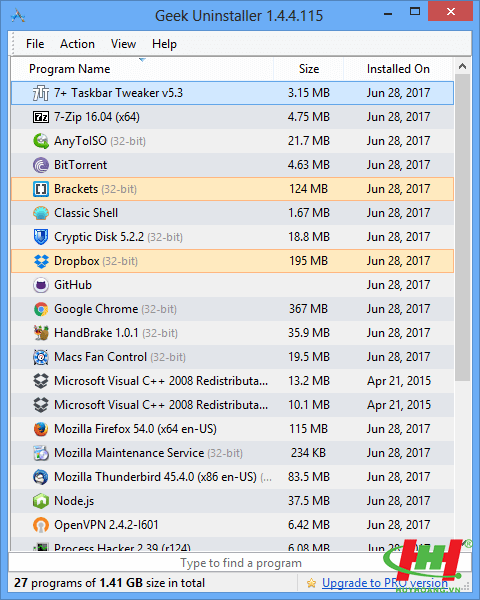This screenshot has height=600, width=480.
Task: Click the 7+ Taskbar Tweaker icon
Action: tap(41, 93)
